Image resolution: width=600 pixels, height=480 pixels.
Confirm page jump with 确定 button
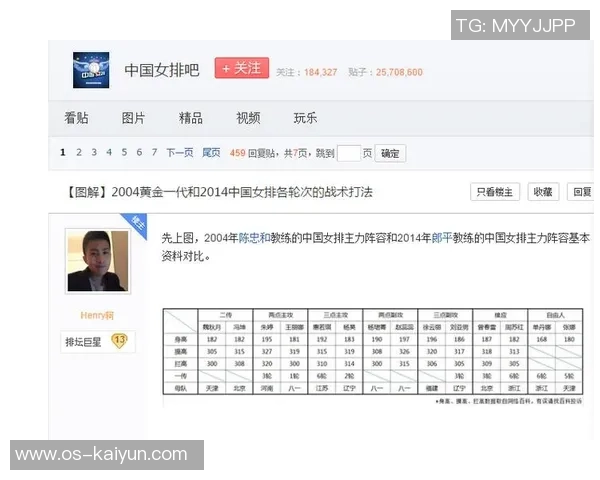390,153
